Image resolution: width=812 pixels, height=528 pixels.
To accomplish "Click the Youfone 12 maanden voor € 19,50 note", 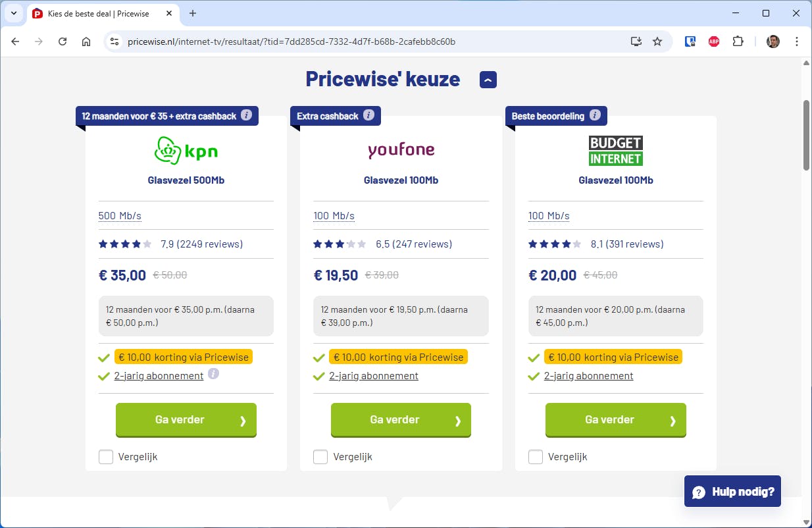I will (401, 316).
